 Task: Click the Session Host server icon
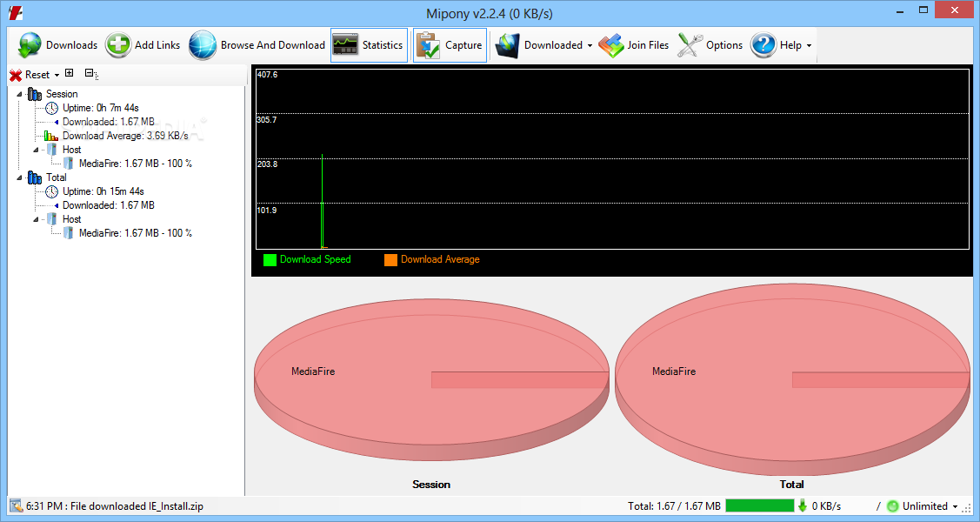pos(52,150)
